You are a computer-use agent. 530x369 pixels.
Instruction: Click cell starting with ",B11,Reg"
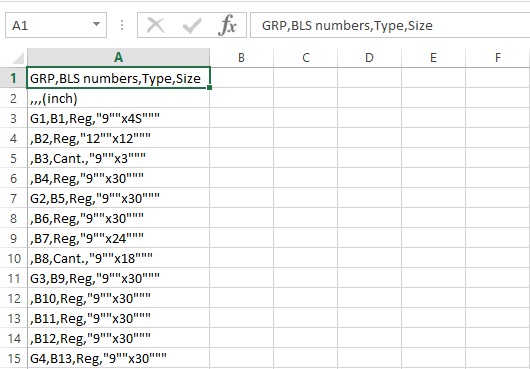118,318
